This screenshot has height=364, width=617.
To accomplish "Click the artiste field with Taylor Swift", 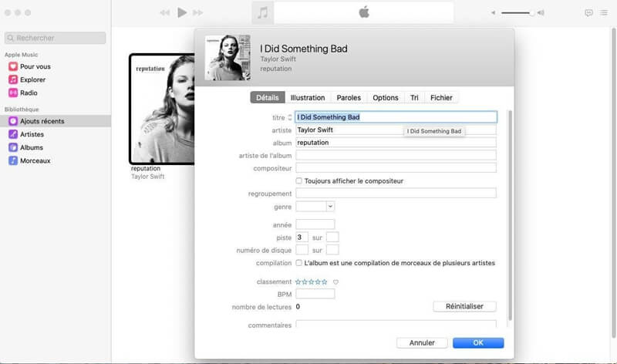I will pos(396,130).
